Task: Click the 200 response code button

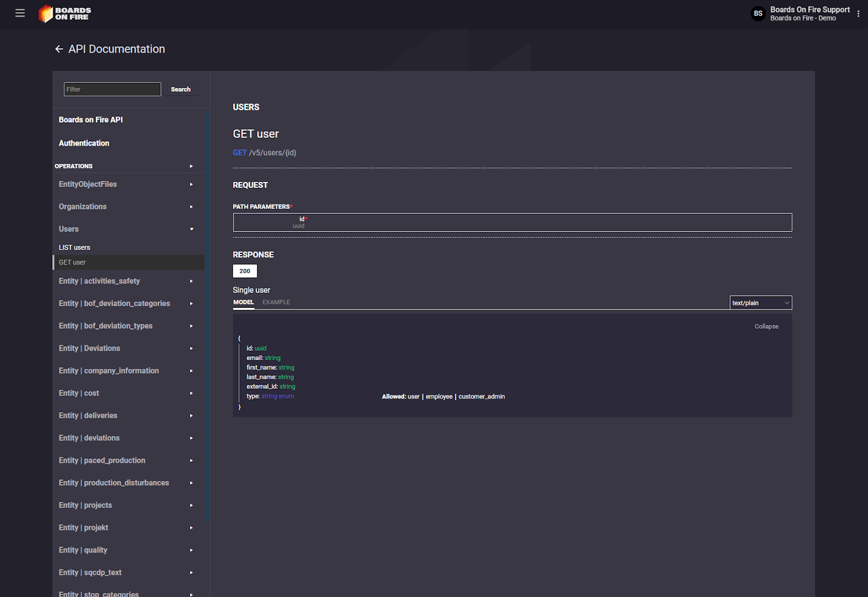Action: coord(244,271)
